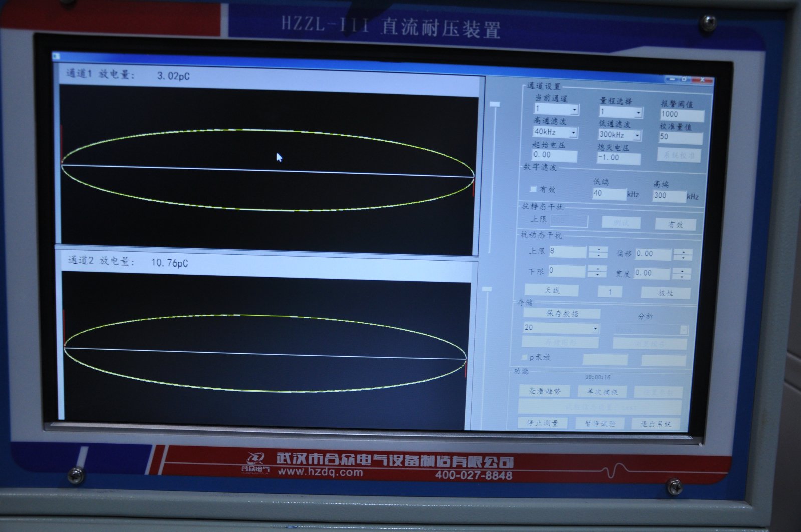
Task: Click the 保存数据 save data button
Action: click(x=562, y=314)
